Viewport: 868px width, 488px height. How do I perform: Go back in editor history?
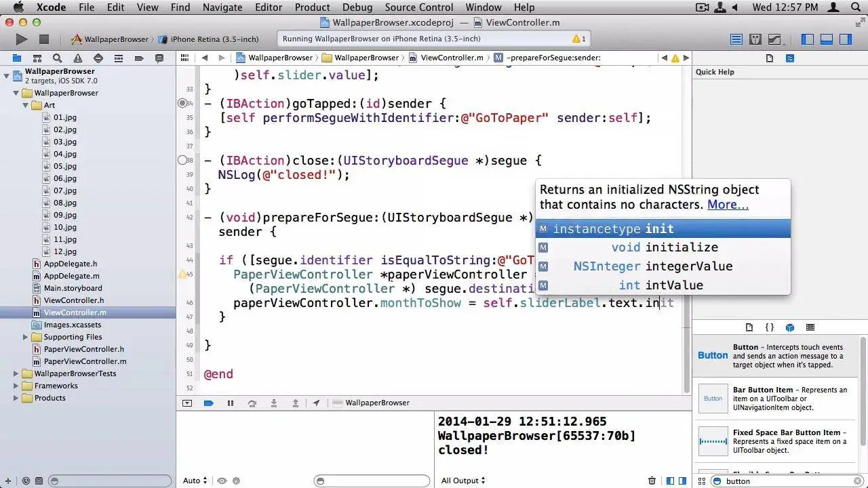(x=204, y=58)
